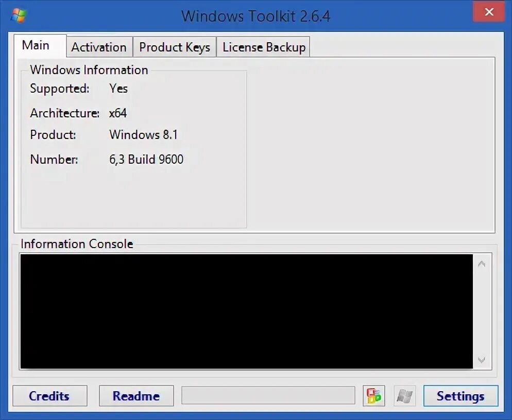Click the 'x64' architecture value
The height and width of the screenshot is (420, 512).
point(118,113)
